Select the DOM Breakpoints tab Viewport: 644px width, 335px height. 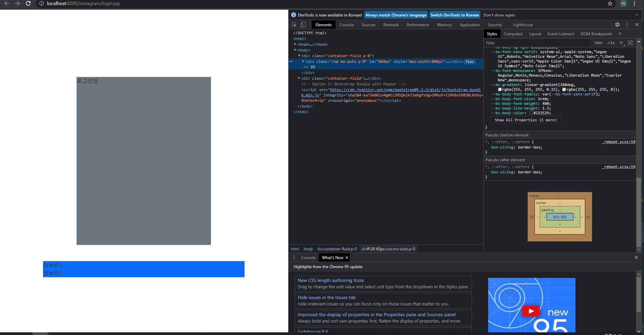coord(596,34)
